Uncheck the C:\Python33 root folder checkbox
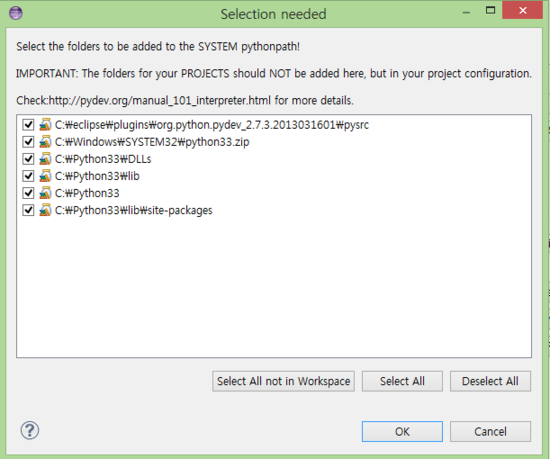The height and width of the screenshot is (459, 550). tap(28, 193)
